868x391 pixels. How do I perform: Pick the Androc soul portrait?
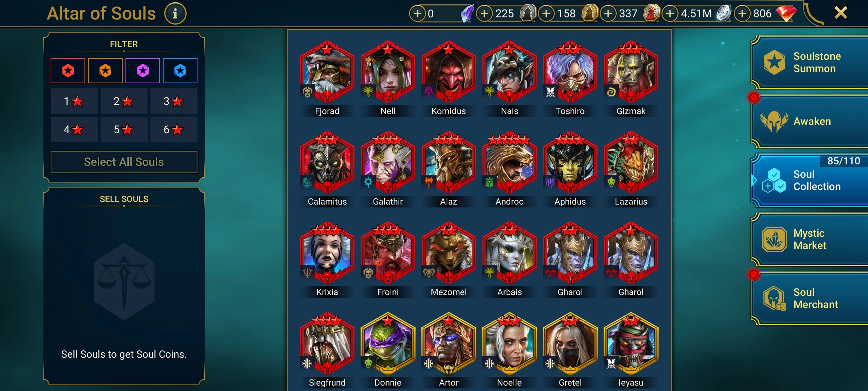pyautogui.click(x=509, y=163)
